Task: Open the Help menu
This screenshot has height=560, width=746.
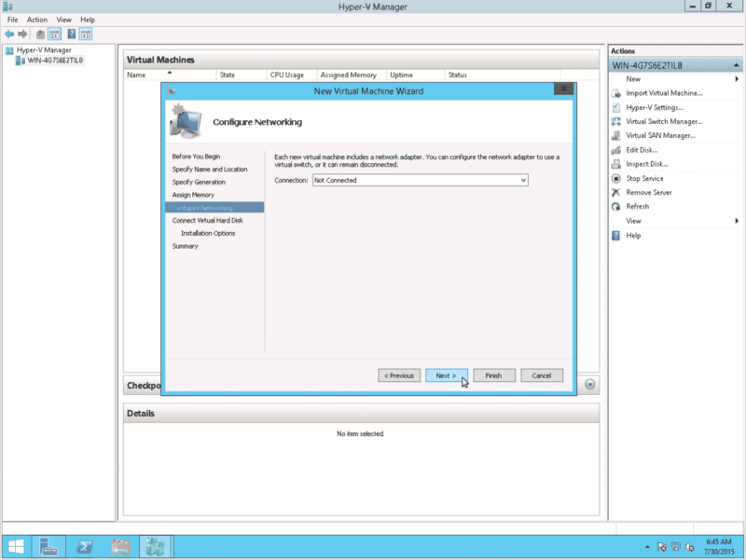Action: click(87, 19)
